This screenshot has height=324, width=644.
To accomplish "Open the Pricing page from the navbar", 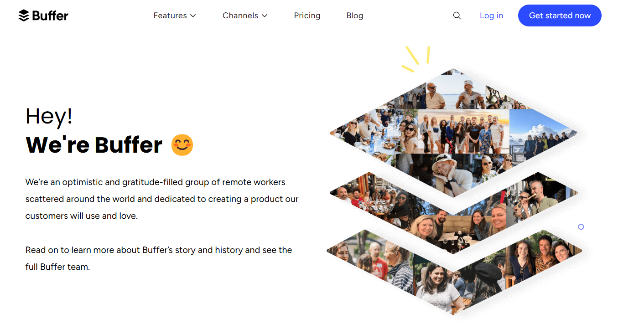I will [x=307, y=15].
